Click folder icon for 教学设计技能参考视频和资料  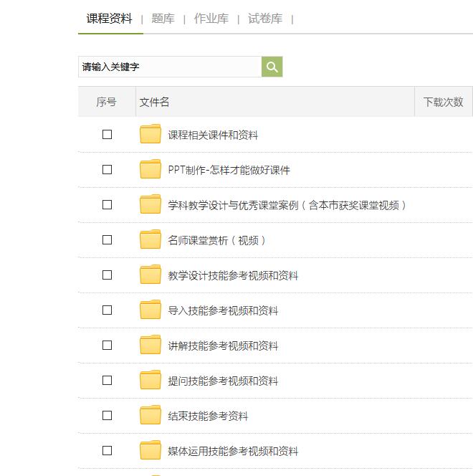(x=150, y=275)
